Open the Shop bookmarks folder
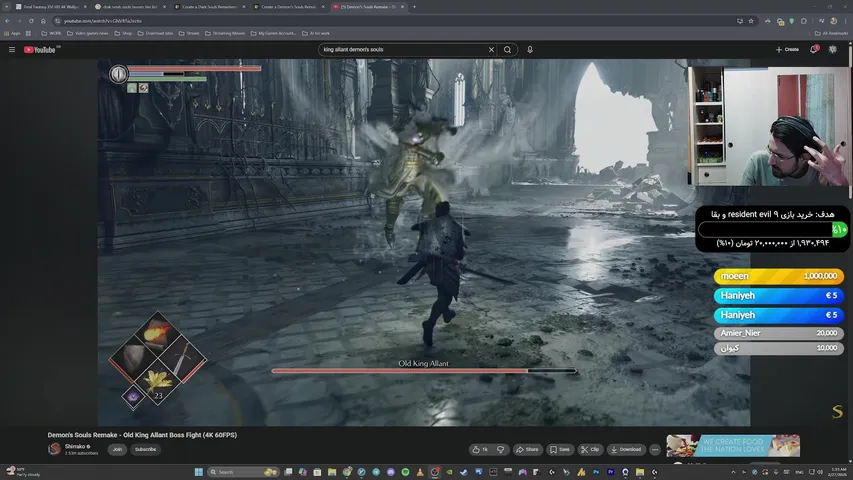 tap(123, 33)
